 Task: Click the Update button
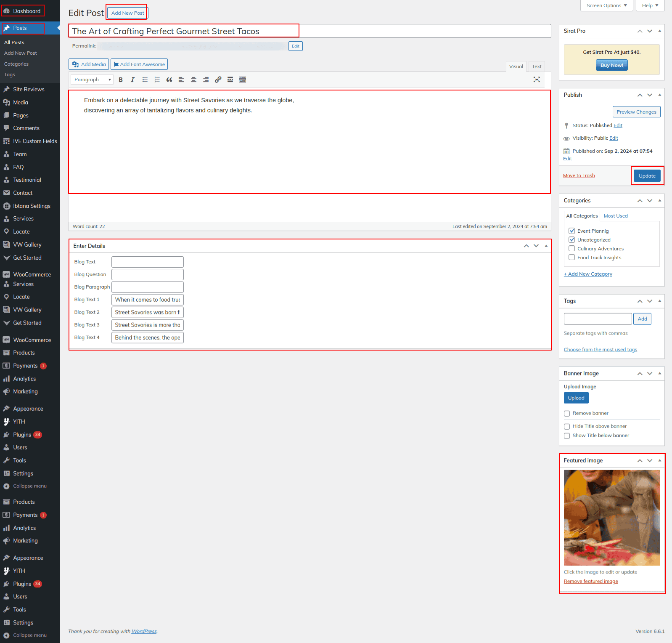tap(647, 176)
